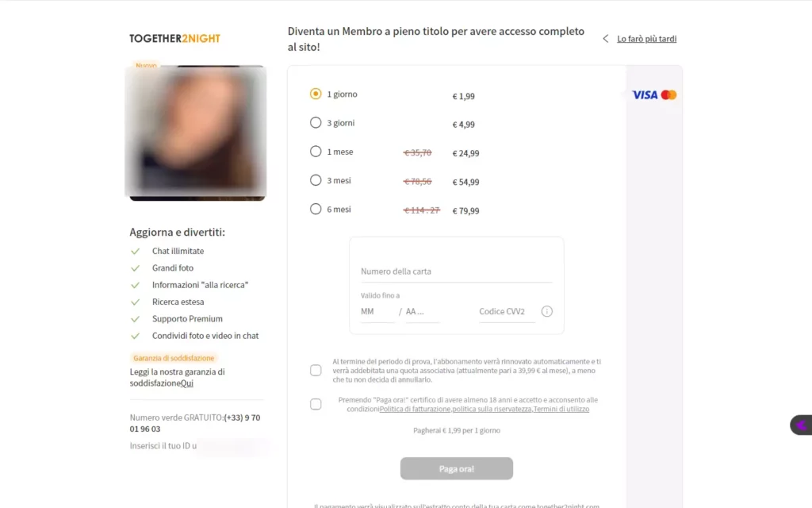
Task: Pick the 6 mesi subscription option
Action: 316,209
